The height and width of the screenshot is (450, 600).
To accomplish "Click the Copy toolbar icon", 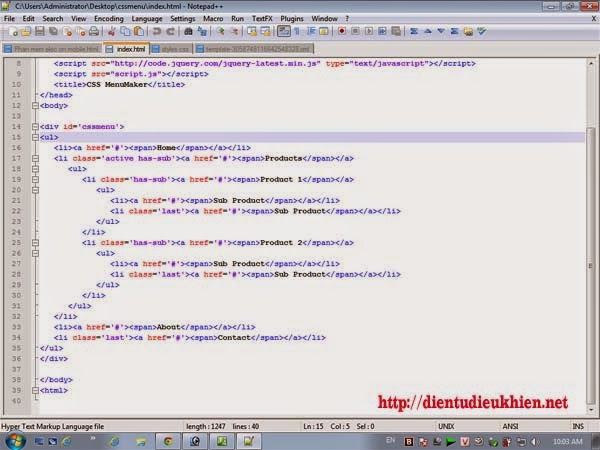I will tap(125, 32).
